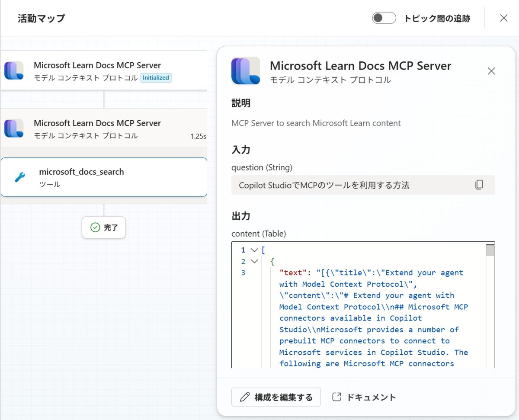The width and height of the screenshot is (519, 420).
Task: Collapse the JSON object using chevron on line 2
Action: point(254,261)
